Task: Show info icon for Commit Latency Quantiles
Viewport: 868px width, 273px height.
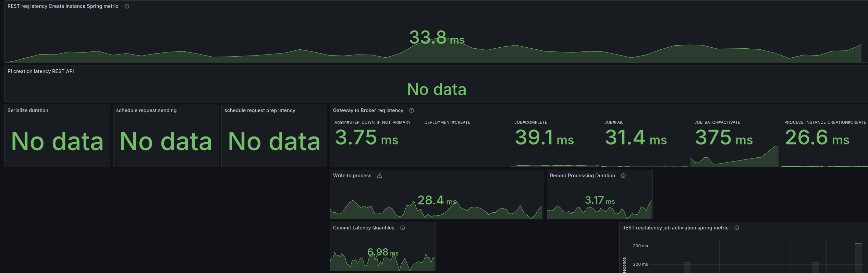Action: click(403, 228)
